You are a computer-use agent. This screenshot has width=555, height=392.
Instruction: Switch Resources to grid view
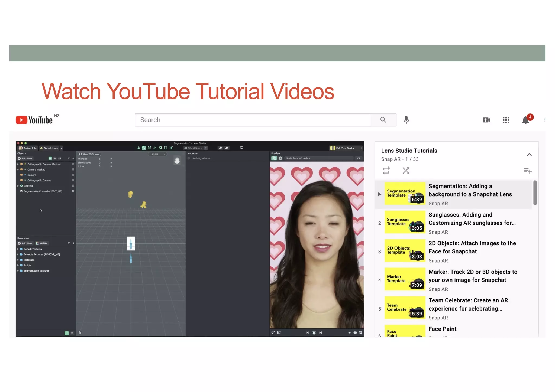72,333
